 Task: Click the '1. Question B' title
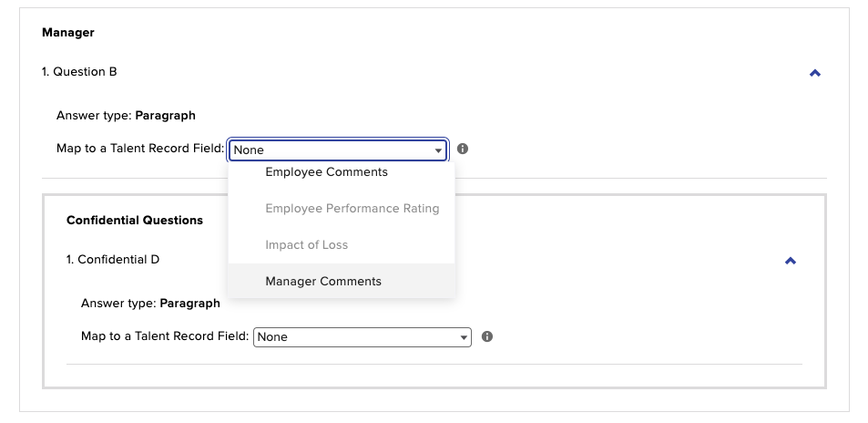pyautogui.click(x=79, y=71)
